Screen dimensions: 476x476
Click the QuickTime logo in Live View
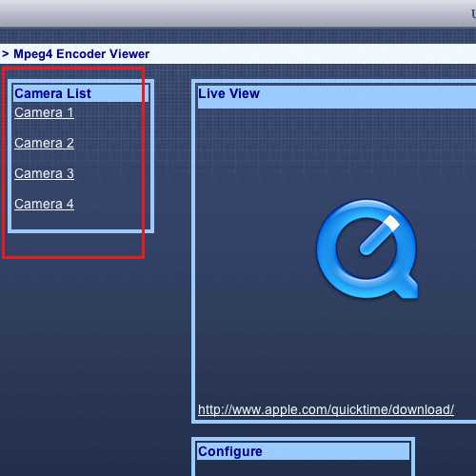[x=367, y=249]
